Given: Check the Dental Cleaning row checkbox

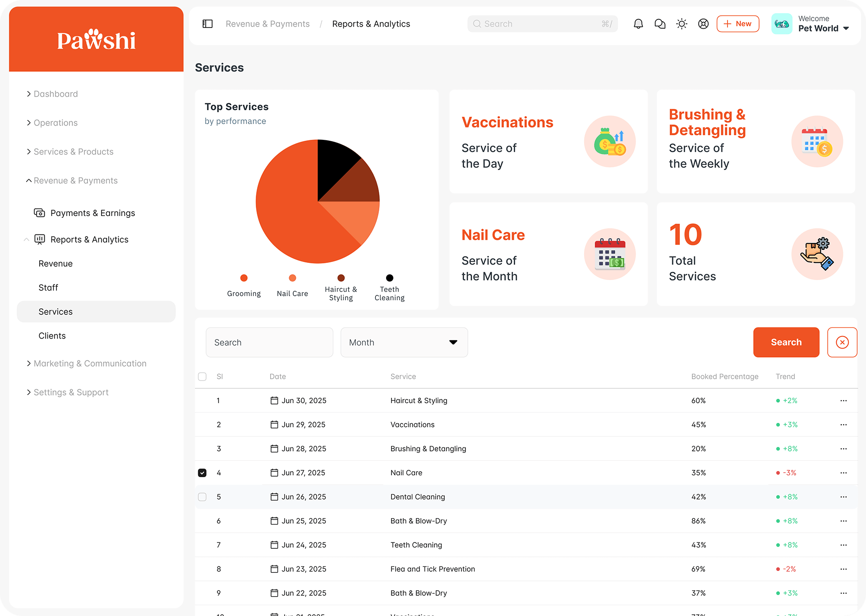Looking at the screenshot, I should pyautogui.click(x=202, y=497).
